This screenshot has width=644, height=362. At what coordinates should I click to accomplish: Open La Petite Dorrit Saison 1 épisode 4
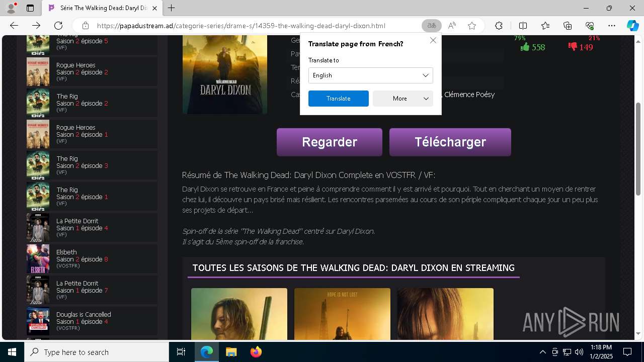click(x=92, y=228)
